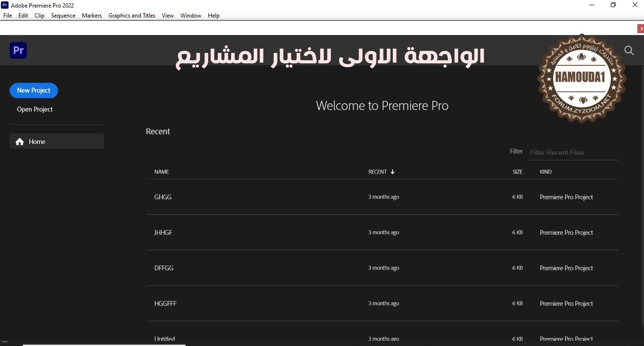644x346 pixels.
Task: Open the Clip menu
Action: 39,16
